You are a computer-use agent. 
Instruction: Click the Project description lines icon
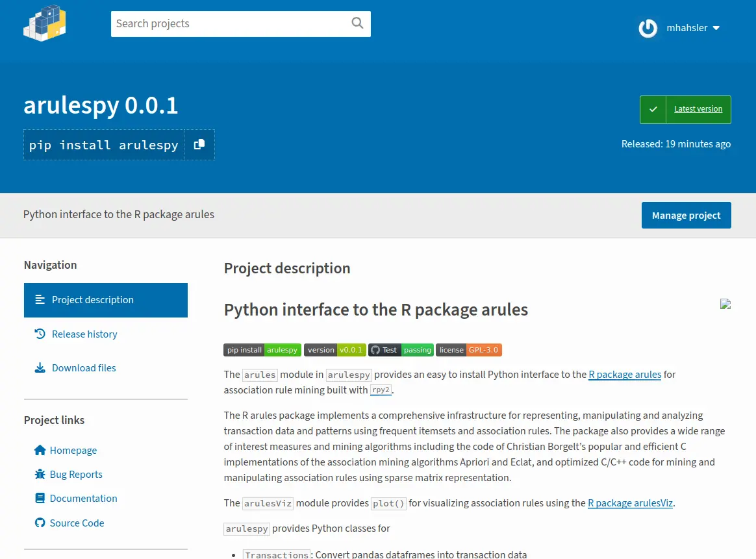(40, 300)
